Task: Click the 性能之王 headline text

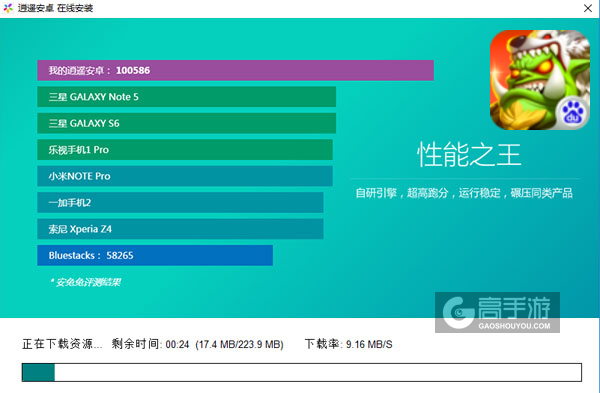Action: (469, 155)
